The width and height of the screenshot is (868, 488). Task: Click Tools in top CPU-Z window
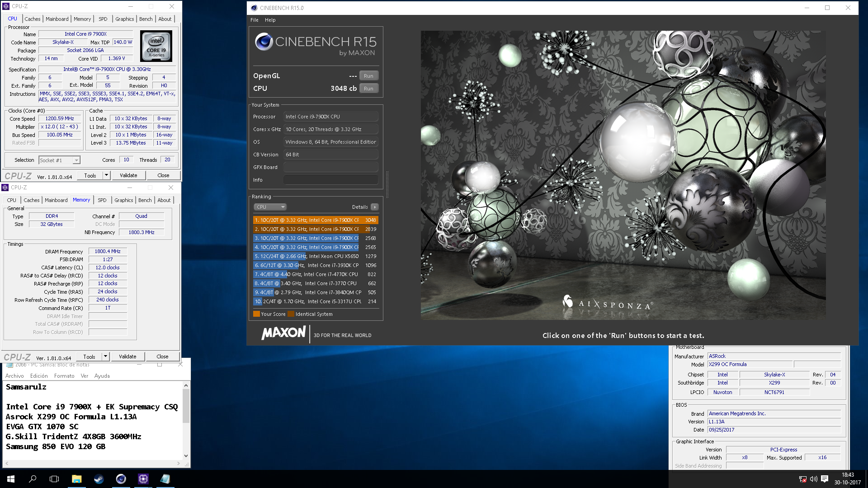[x=90, y=175]
